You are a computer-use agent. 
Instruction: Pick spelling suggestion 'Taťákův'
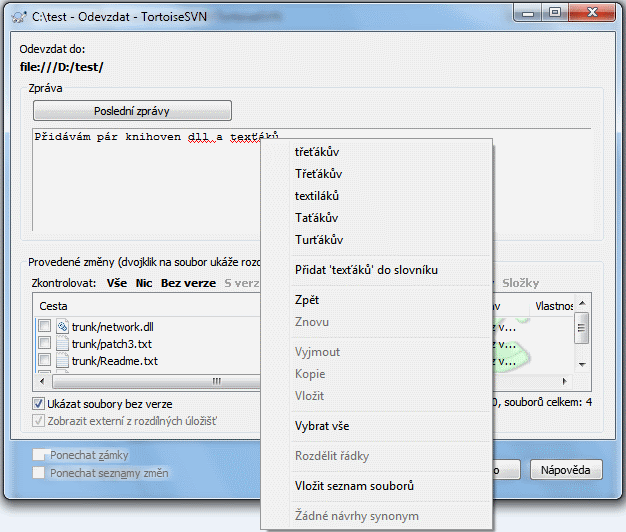point(376,218)
